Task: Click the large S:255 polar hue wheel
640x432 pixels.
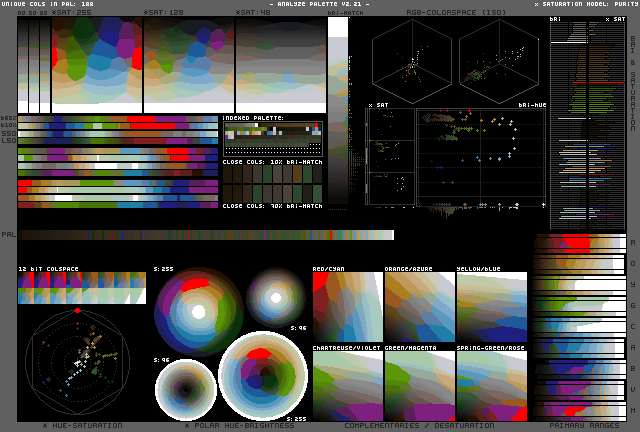Action: point(199,311)
